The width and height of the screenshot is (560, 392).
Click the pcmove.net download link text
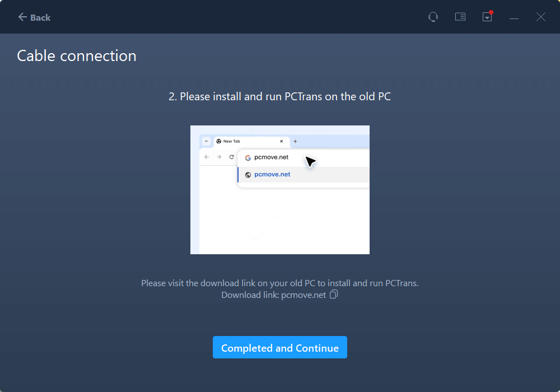tap(304, 295)
